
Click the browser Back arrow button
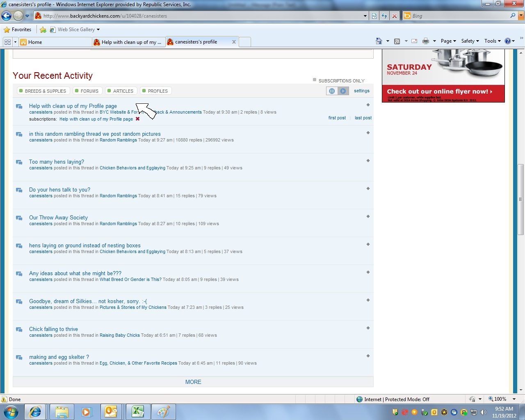pos(7,16)
